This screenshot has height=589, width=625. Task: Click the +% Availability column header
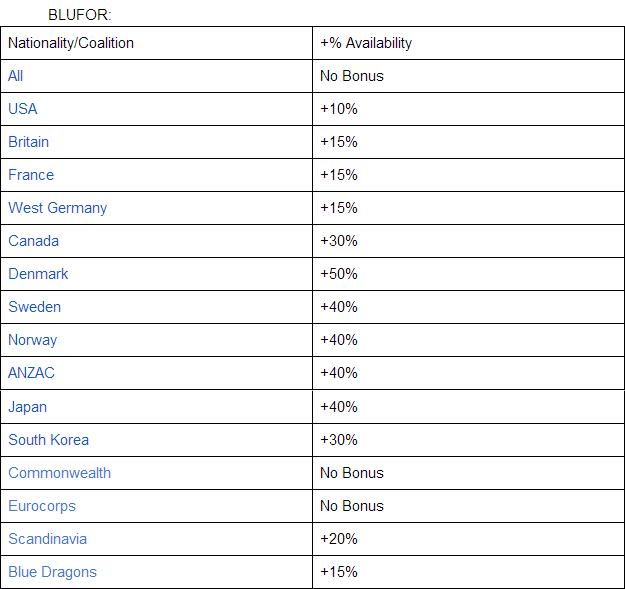click(x=366, y=43)
